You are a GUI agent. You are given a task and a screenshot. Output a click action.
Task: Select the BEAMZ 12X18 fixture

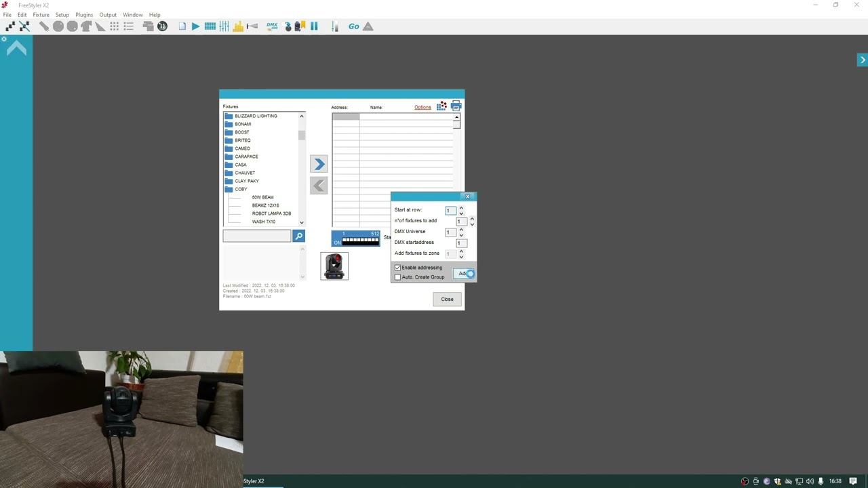(x=265, y=205)
